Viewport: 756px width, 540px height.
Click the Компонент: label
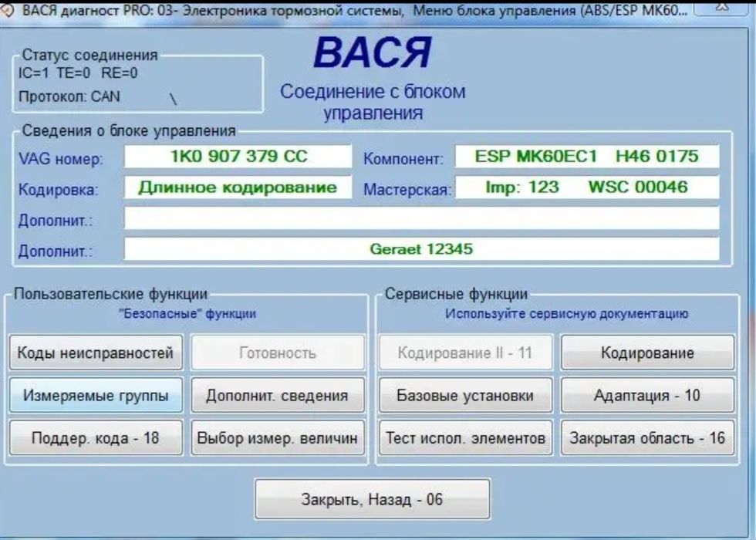pos(403,159)
